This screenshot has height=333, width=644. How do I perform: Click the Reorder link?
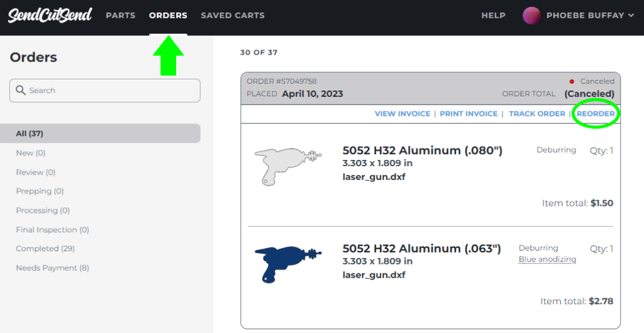pyautogui.click(x=596, y=114)
